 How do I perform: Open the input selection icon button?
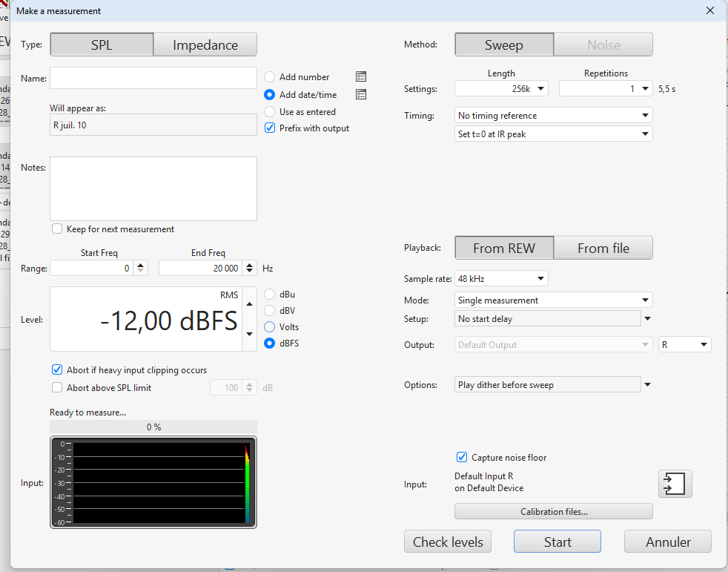click(x=675, y=484)
